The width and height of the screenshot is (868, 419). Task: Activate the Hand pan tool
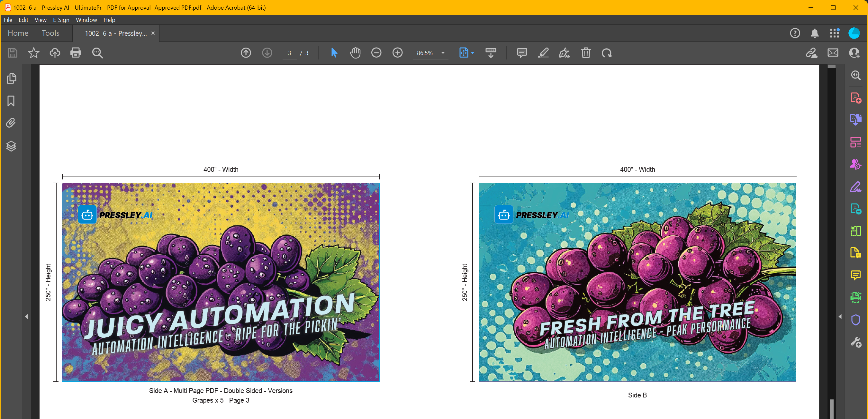tap(355, 53)
